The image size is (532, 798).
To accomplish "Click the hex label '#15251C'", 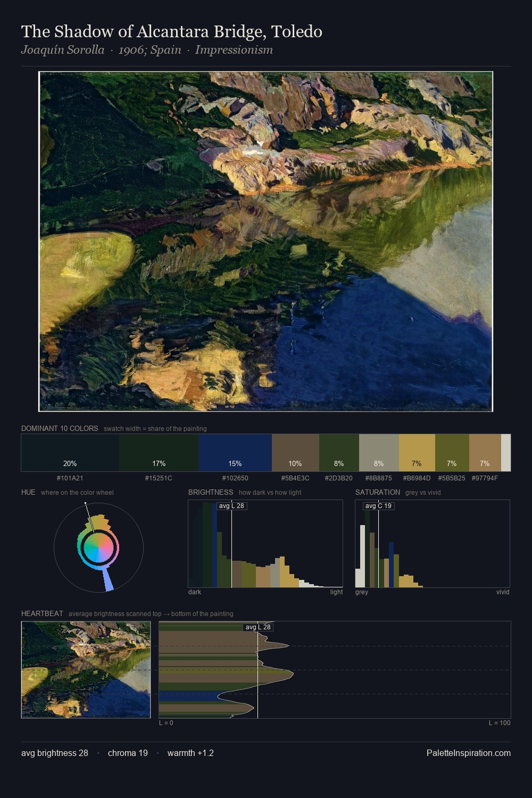I will point(159,478).
